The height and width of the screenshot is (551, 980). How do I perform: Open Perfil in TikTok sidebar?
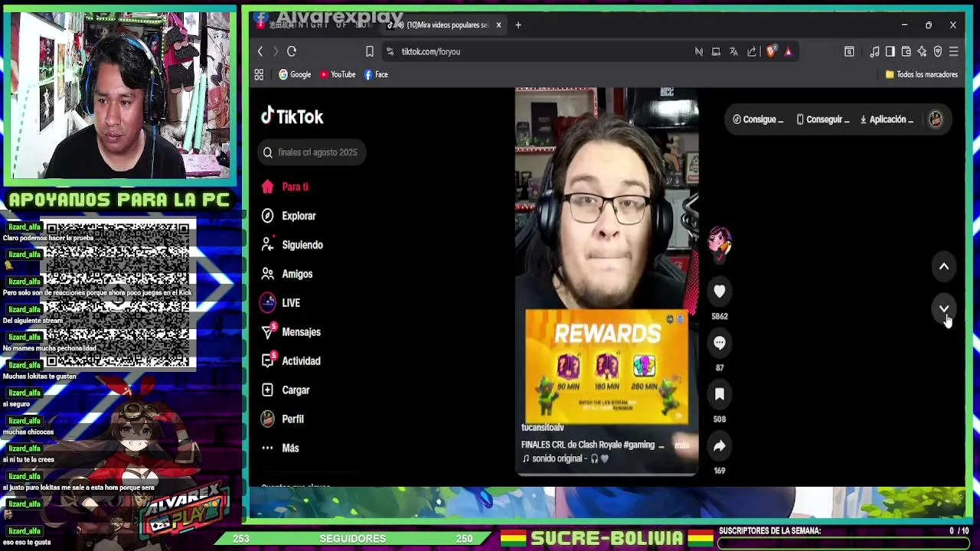coord(282,419)
